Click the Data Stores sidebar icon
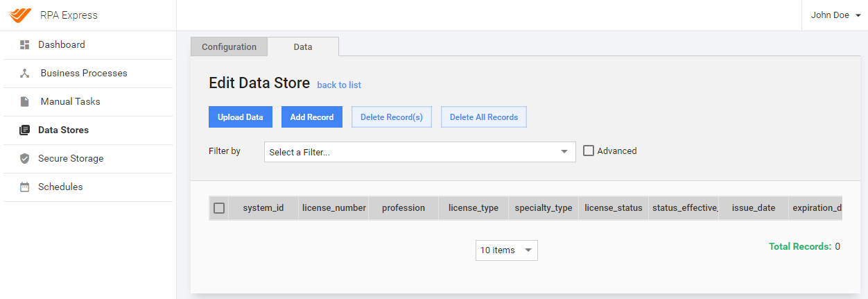The image size is (868, 299). tap(25, 130)
